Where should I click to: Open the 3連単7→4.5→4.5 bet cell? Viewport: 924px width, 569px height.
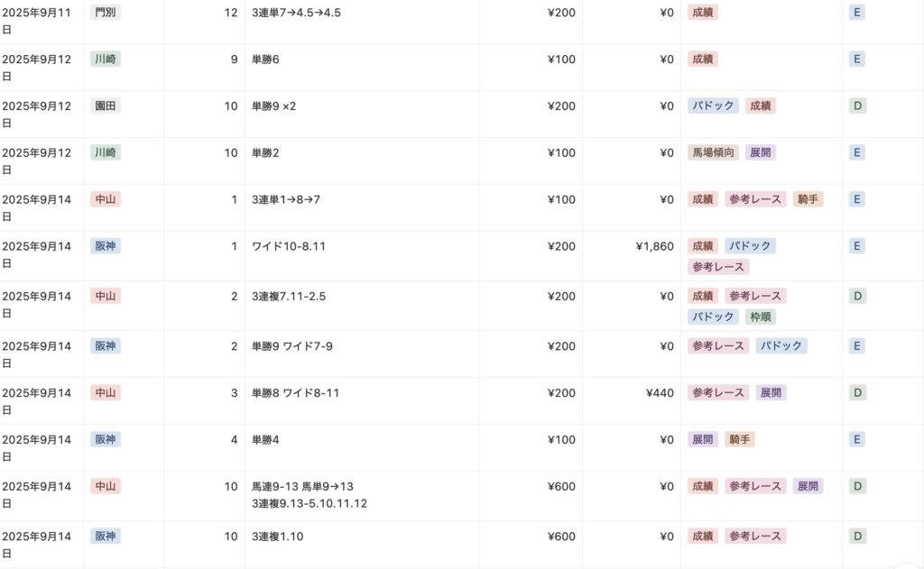click(x=296, y=13)
